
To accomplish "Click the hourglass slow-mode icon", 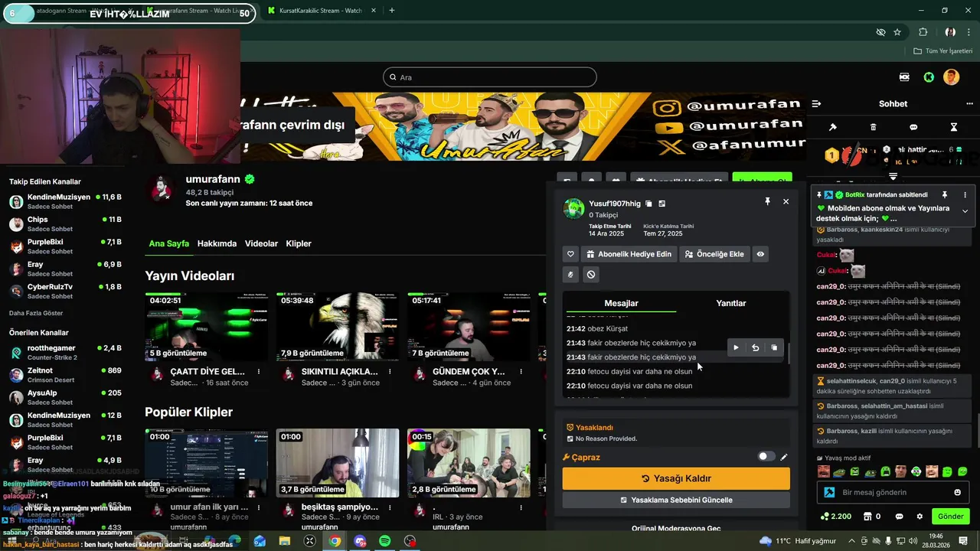I will tap(954, 127).
